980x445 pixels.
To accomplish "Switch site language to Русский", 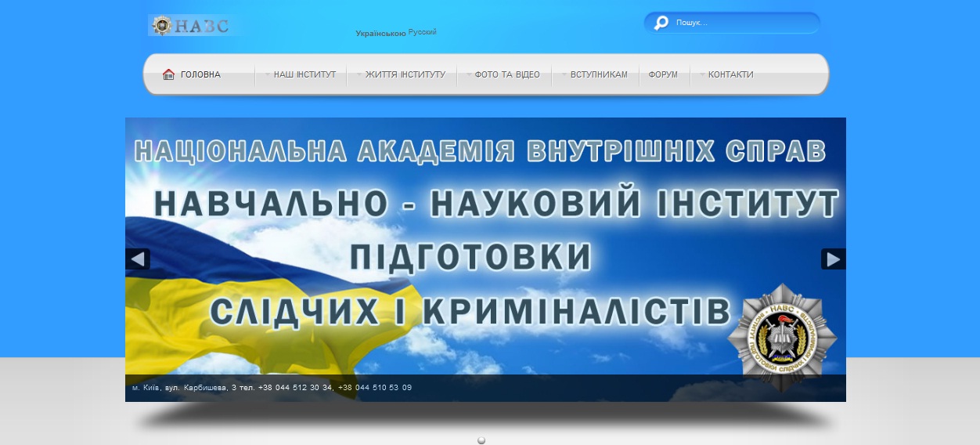I will click(x=423, y=32).
